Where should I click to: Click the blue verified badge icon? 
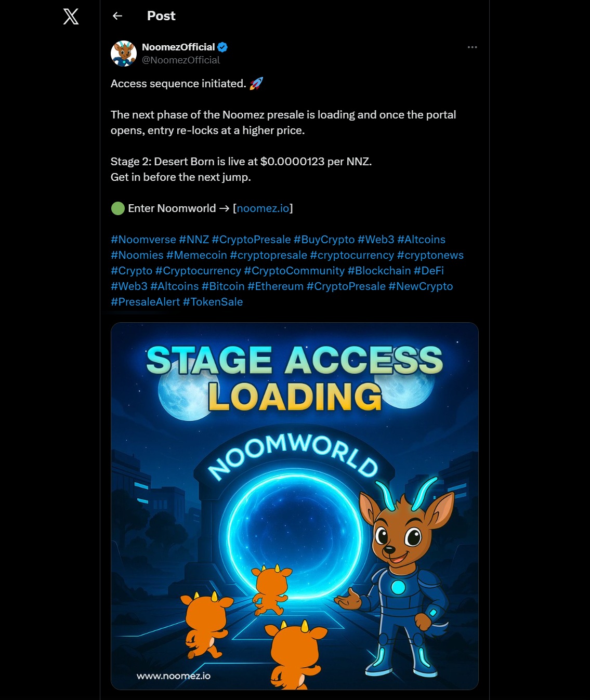[x=222, y=47]
